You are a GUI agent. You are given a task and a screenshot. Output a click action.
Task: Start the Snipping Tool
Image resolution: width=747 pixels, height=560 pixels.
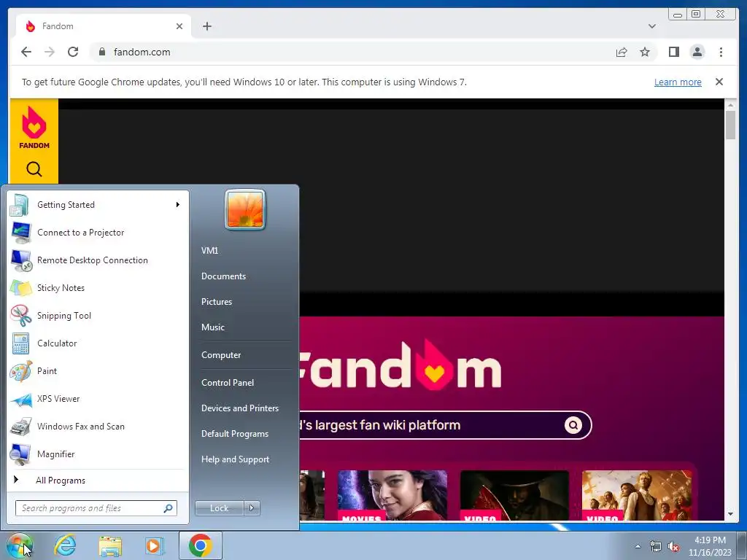(x=98, y=315)
